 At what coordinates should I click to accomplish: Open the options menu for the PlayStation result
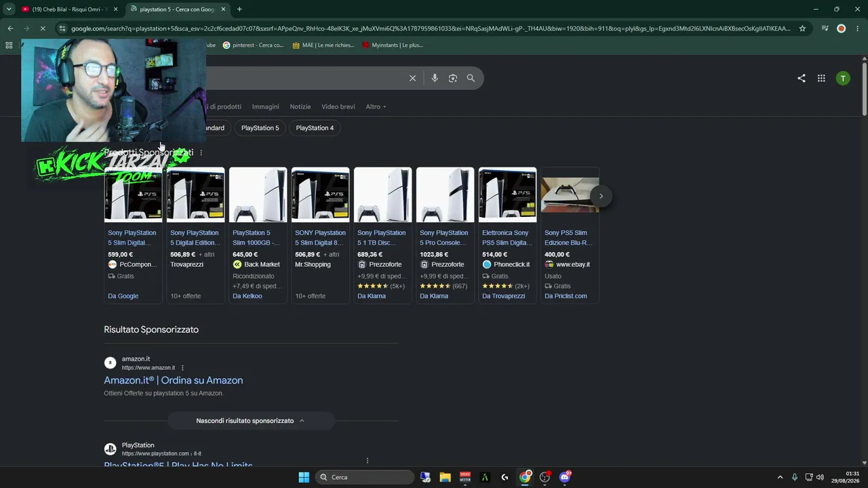(368, 460)
